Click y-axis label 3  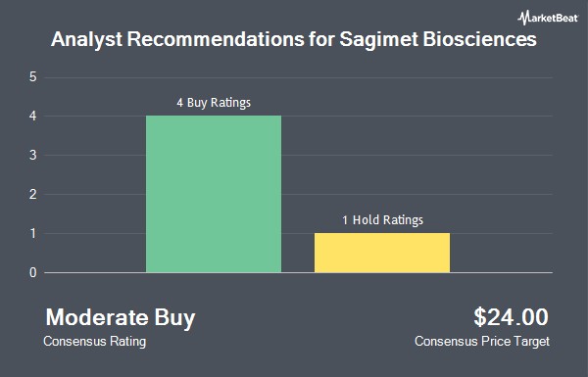point(33,155)
